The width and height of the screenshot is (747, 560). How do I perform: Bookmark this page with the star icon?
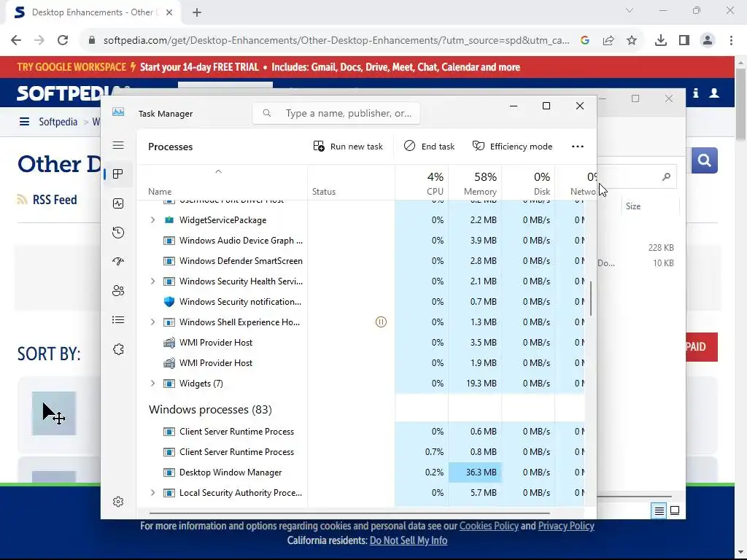(632, 41)
